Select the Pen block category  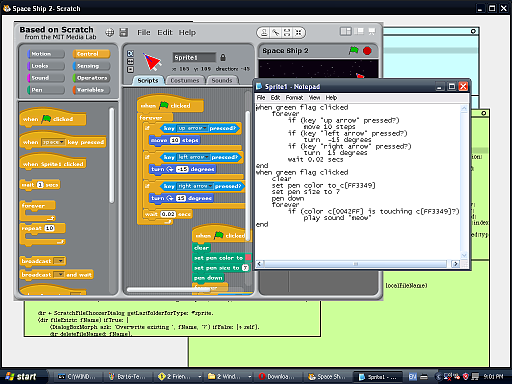(x=46, y=90)
